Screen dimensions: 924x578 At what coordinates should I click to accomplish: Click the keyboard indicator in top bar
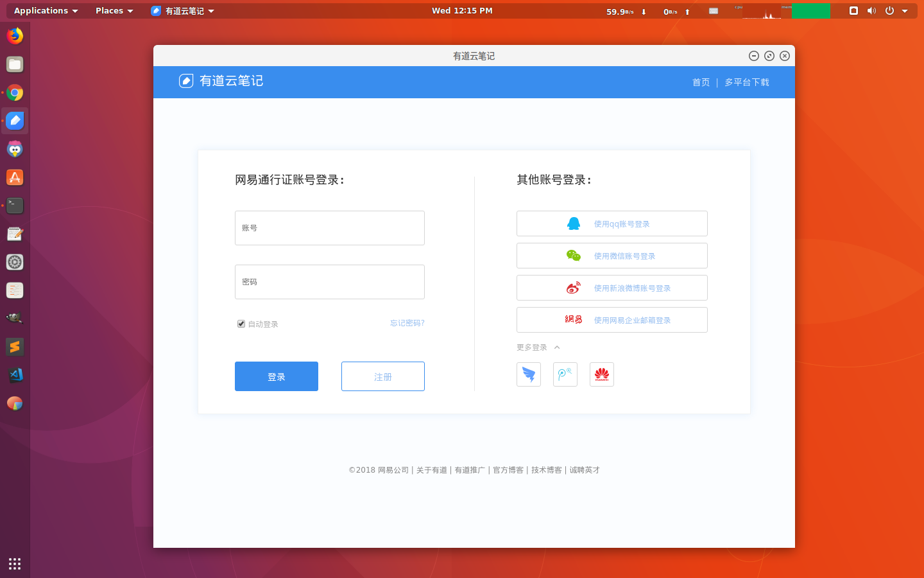pyautogui.click(x=714, y=11)
